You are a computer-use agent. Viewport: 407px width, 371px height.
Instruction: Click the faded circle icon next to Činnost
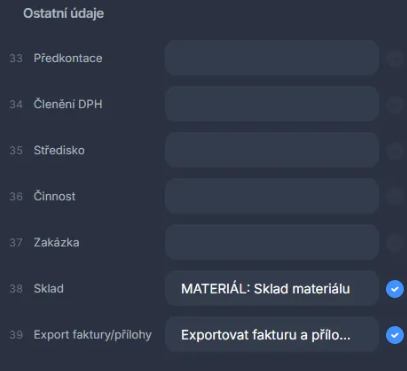(x=395, y=197)
